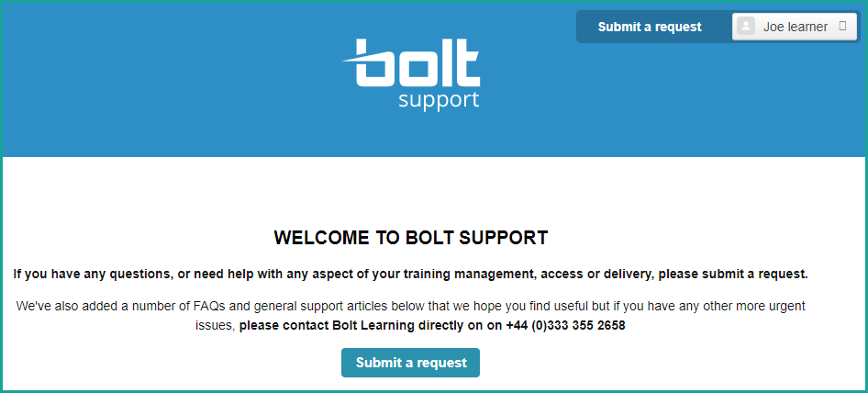The height and width of the screenshot is (393, 868).
Task: Click the WELCOME TO BOLT SUPPORT heading
Action: [411, 238]
